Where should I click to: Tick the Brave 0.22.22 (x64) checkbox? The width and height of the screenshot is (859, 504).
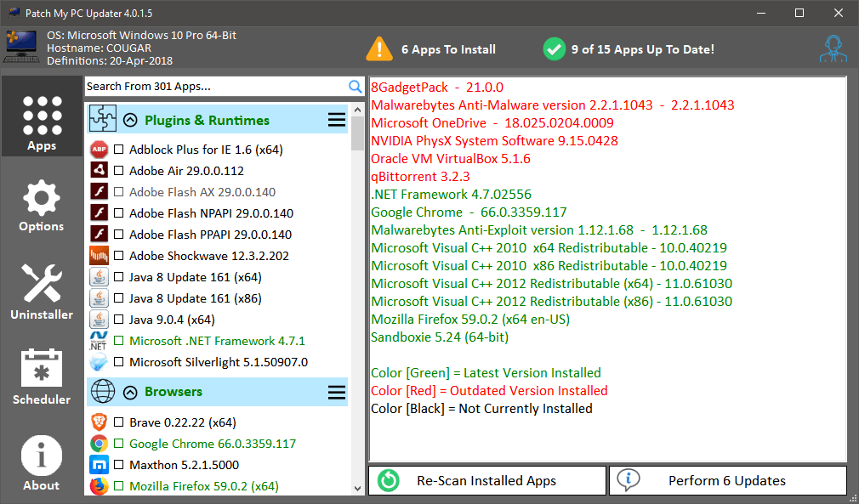point(119,422)
